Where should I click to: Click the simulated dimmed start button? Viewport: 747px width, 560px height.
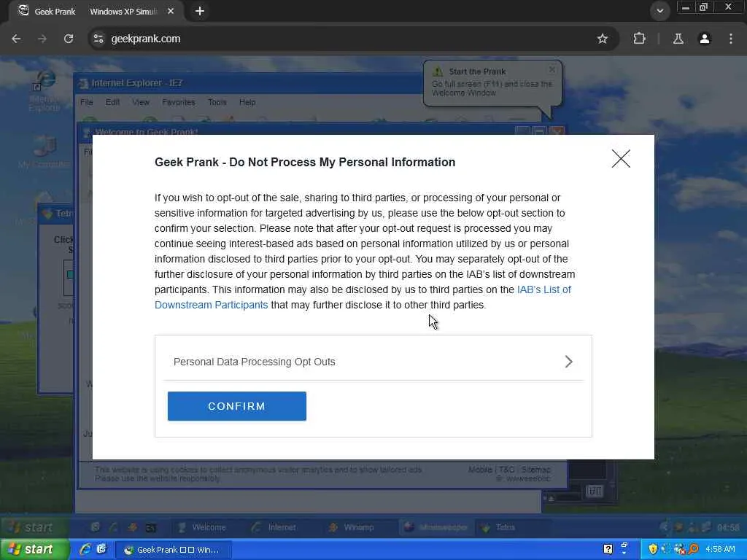click(x=34, y=527)
